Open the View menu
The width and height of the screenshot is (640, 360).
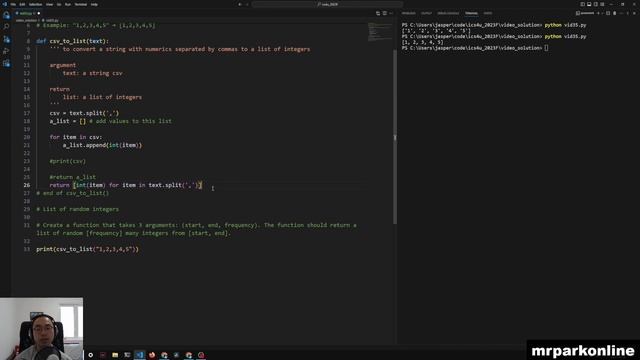pos(49,4)
